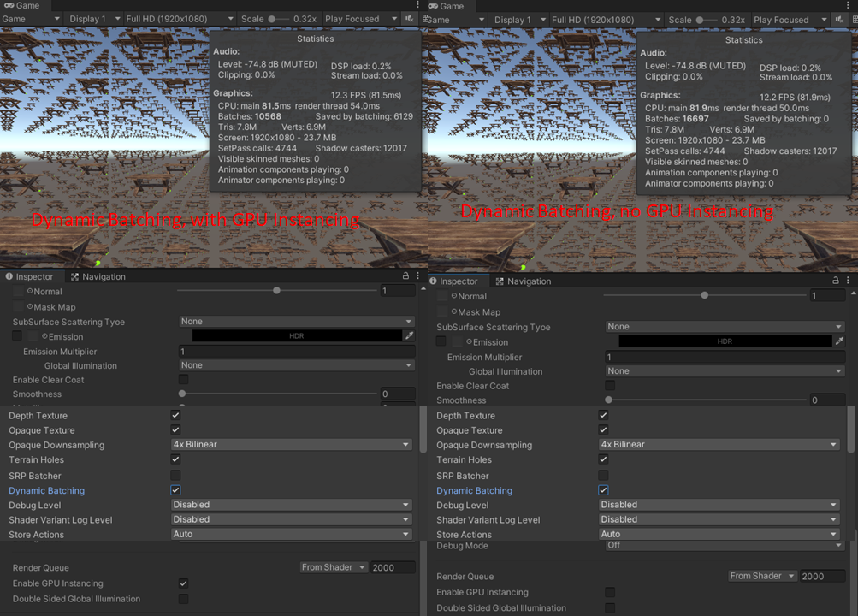Click the Navigation tab icon on the left panel

pyautogui.click(x=74, y=276)
